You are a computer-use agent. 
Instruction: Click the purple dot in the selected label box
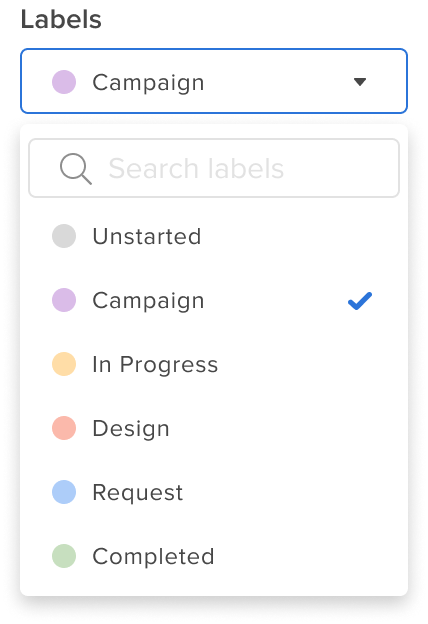coord(64,82)
